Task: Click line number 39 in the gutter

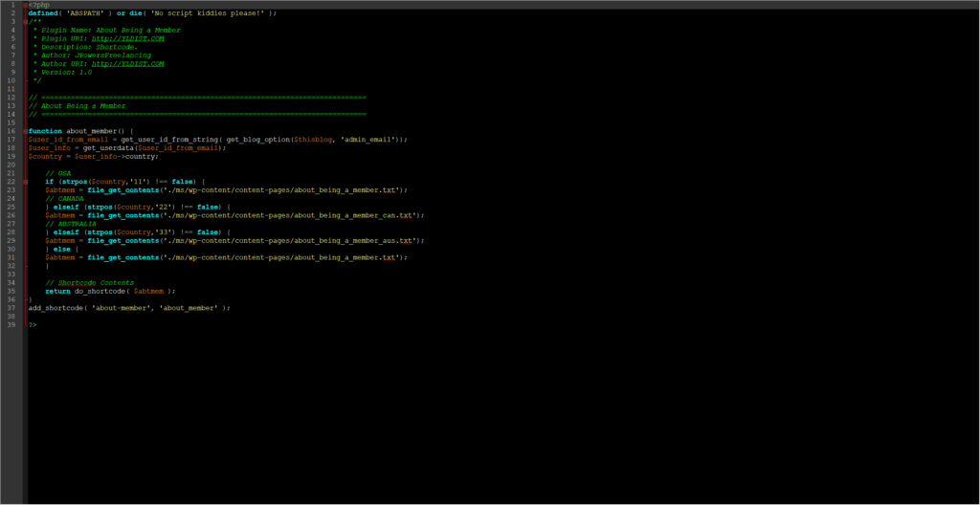Action: (x=11, y=324)
